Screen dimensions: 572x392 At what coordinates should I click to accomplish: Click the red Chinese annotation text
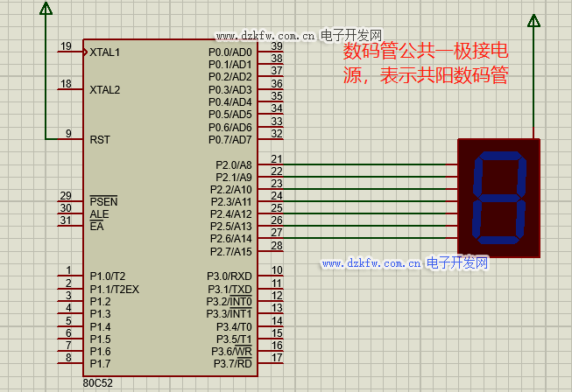426,63
